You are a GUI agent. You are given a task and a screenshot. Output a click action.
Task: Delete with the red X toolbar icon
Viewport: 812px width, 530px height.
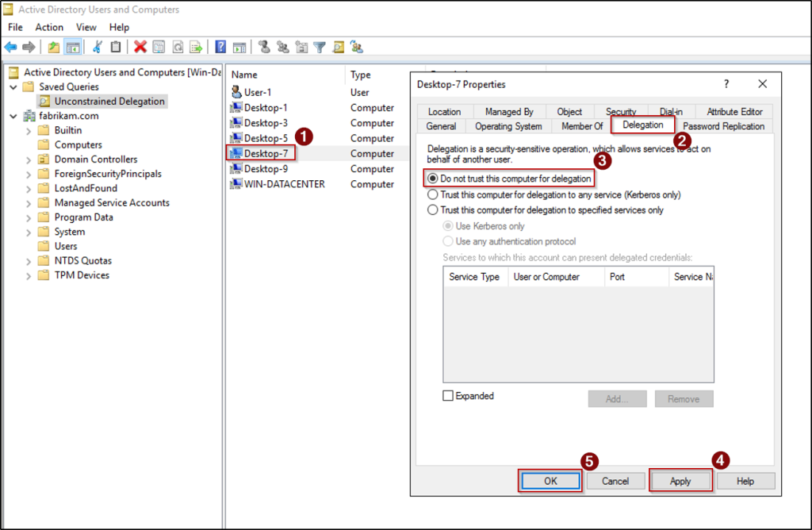coord(140,46)
